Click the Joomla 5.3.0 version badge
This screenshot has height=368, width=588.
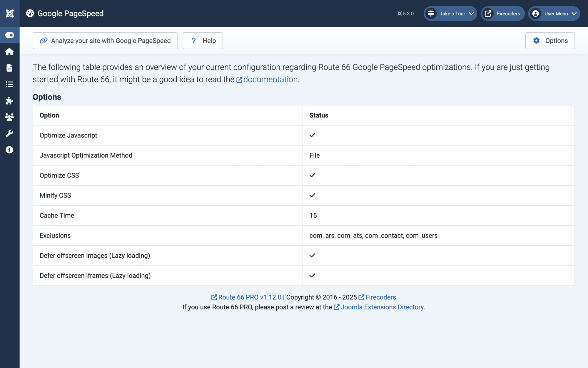(x=405, y=14)
